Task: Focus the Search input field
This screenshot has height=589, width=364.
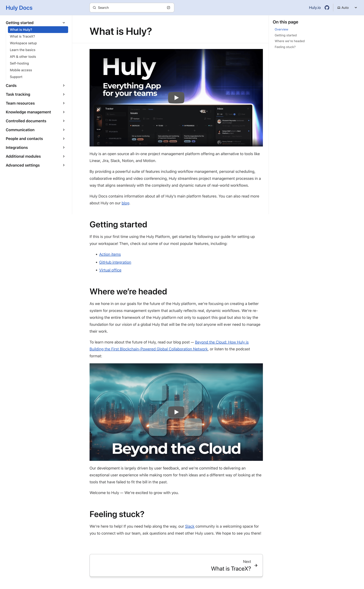Action: tap(132, 8)
